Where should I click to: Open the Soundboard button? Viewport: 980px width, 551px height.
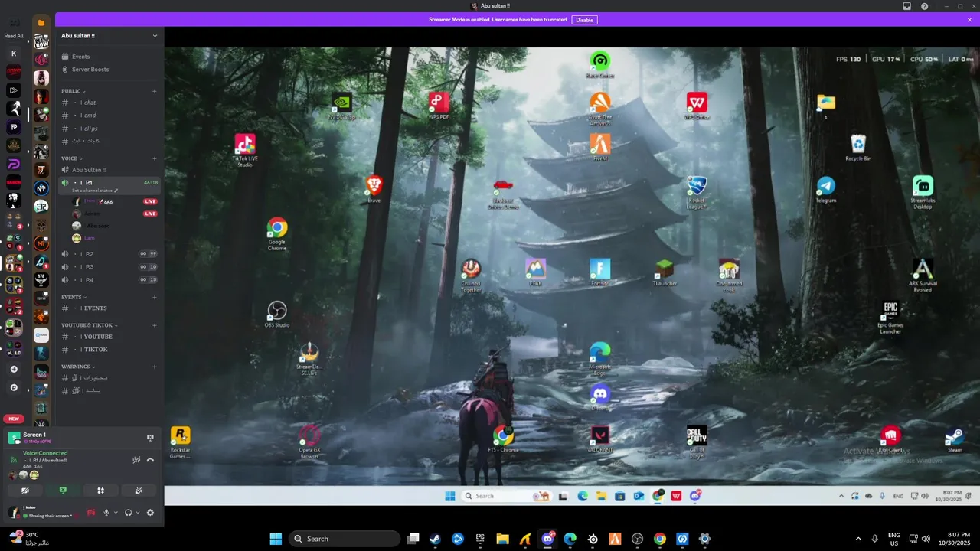pos(139,491)
